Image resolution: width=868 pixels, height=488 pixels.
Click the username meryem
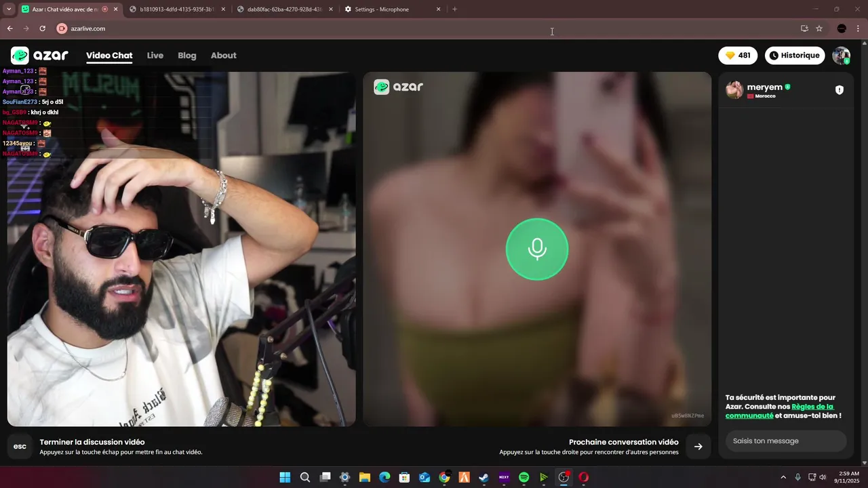pyautogui.click(x=765, y=87)
